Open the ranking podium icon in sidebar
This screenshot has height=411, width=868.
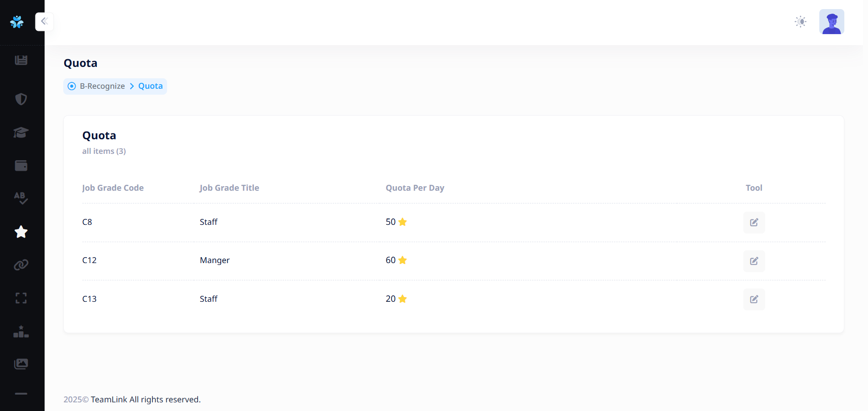tap(21, 331)
